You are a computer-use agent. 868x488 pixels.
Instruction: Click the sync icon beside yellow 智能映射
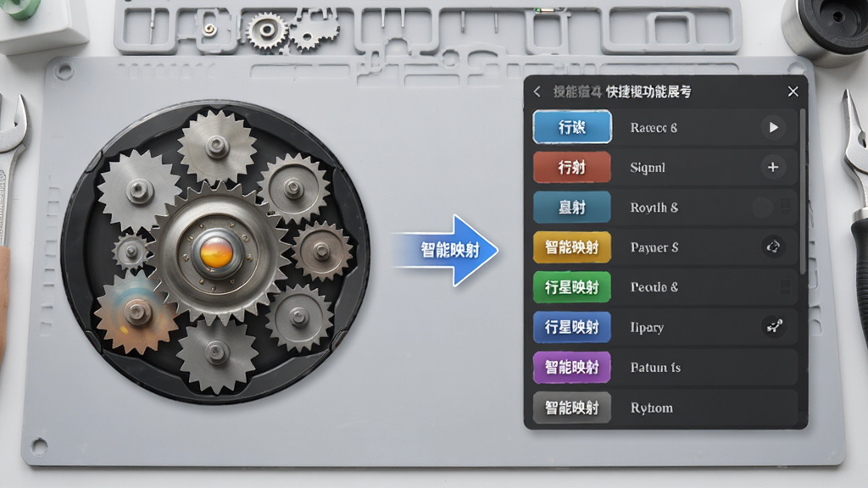tap(773, 247)
